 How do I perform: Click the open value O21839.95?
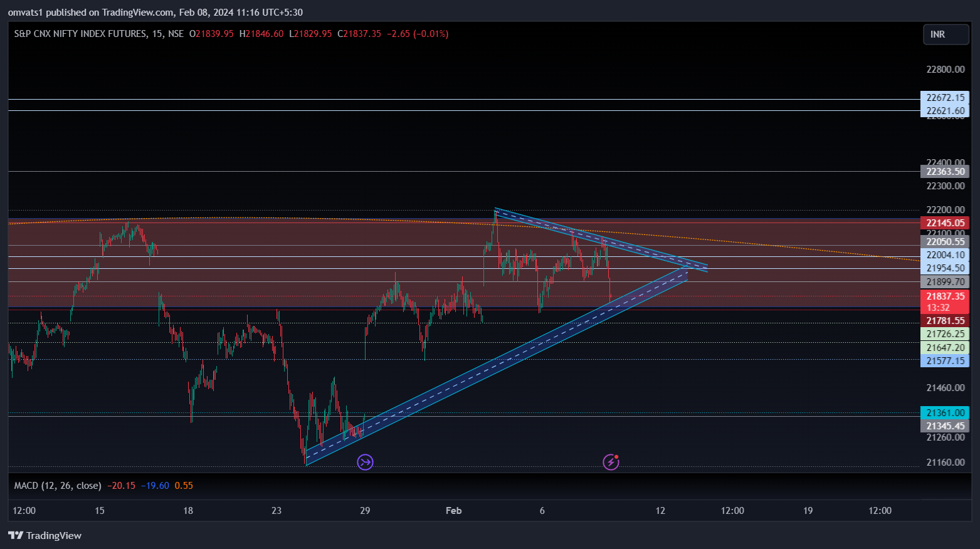[x=211, y=34]
